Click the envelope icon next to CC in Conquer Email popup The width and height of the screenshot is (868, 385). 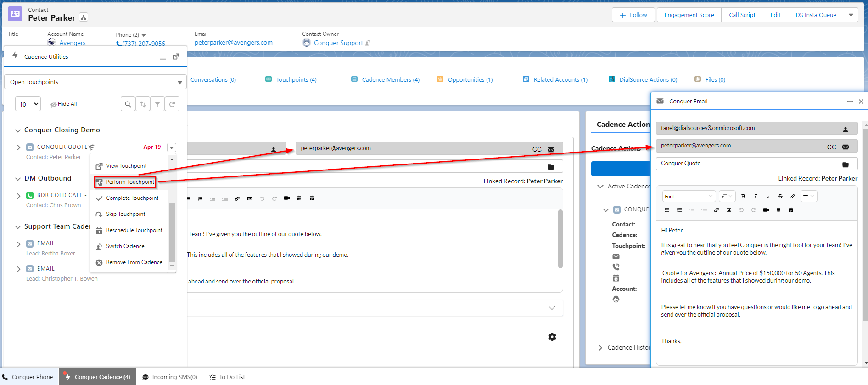[x=846, y=147]
